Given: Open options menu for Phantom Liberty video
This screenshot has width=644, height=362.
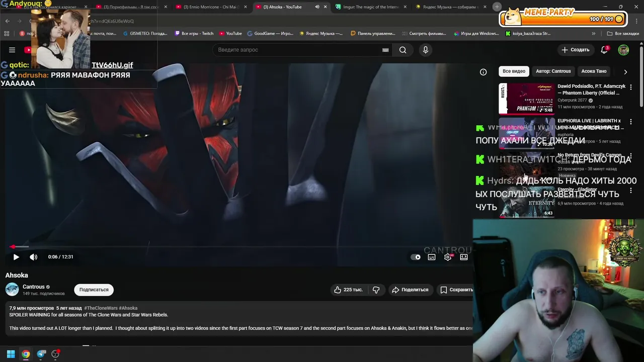Looking at the screenshot, I should pos(631,87).
